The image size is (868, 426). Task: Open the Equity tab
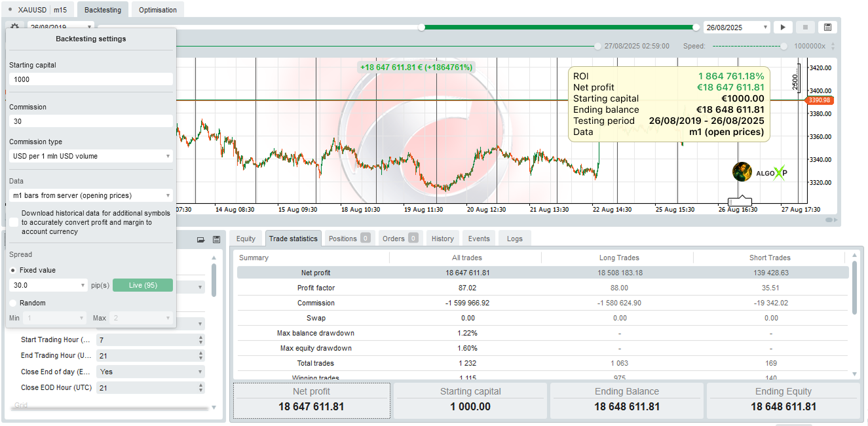[246, 239]
